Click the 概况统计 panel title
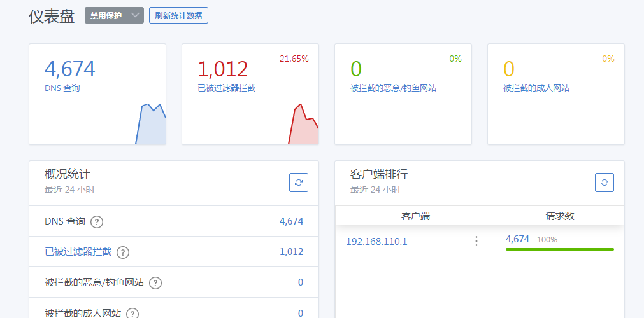 tap(68, 174)
